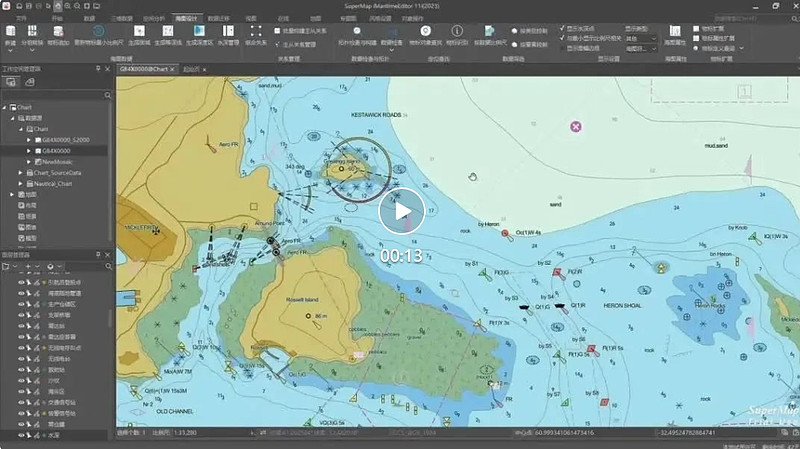Toggle the second checked display settings checkbox
Screen dimensions: 800x449
pos(562,38)
